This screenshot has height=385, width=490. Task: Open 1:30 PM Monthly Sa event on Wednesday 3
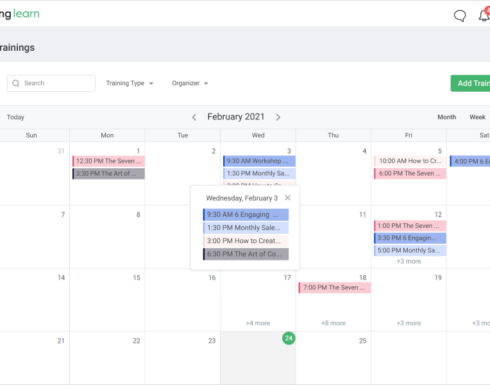[x=259, y=173]
